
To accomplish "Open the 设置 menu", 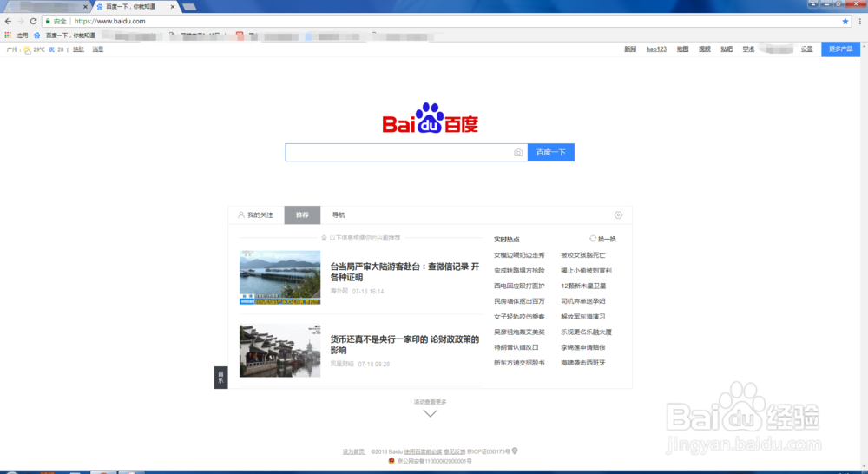I will (x=807, y=49).
